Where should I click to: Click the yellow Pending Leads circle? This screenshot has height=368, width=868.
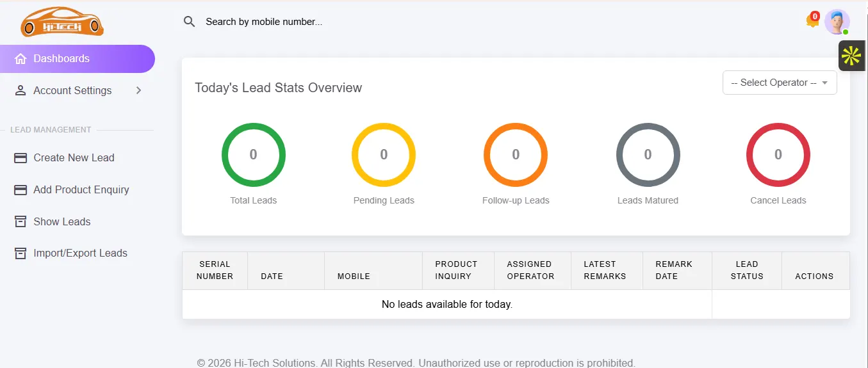(384, 155)
